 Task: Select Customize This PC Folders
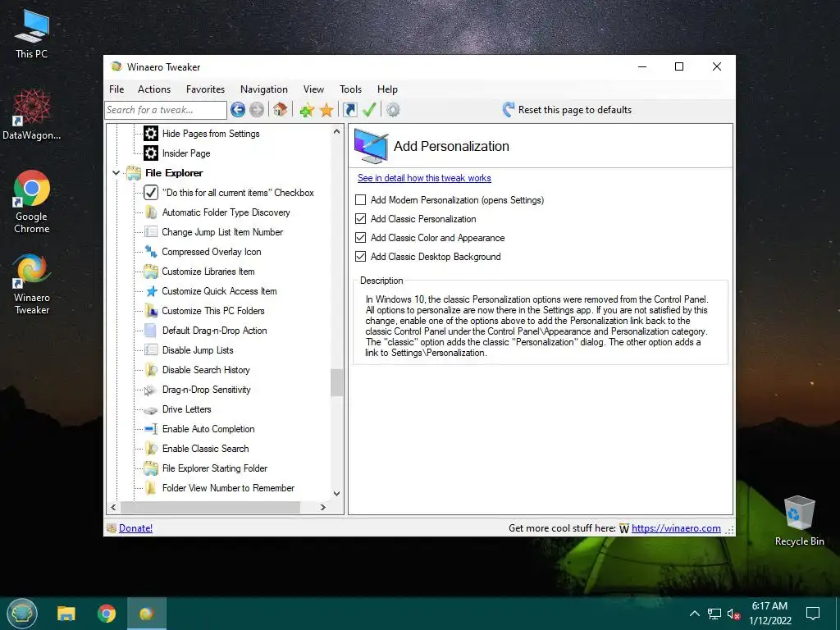point(213,311)
